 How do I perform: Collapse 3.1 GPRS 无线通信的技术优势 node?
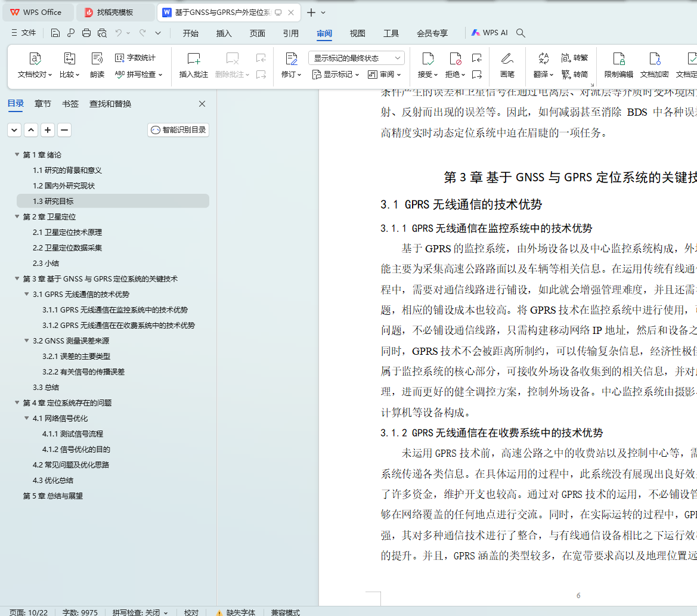point(27,294)
